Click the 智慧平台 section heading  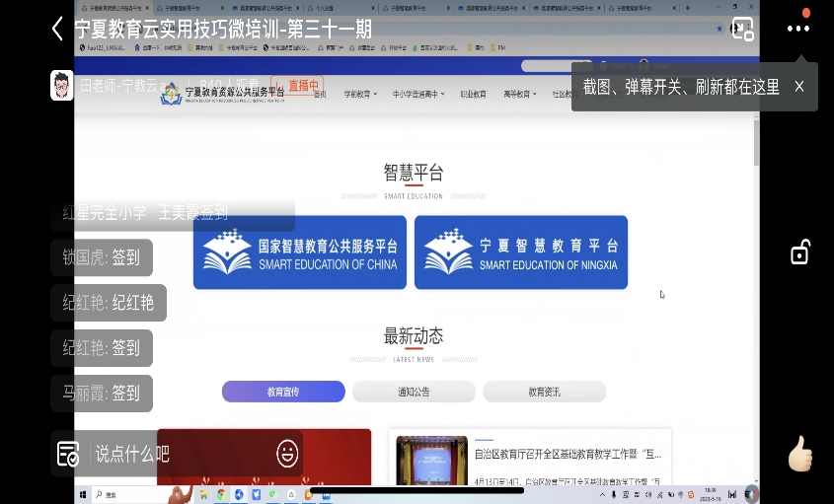(x=414, y=173)
